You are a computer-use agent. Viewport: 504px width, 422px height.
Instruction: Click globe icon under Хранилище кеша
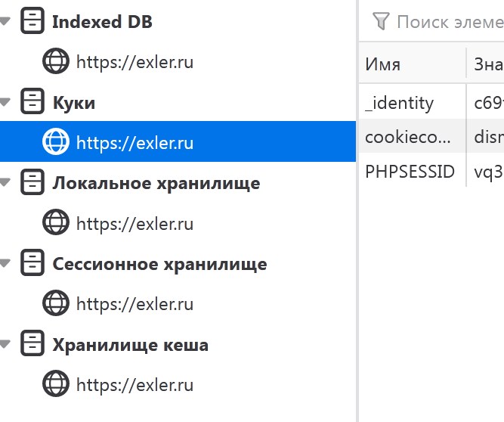[56, 385]
